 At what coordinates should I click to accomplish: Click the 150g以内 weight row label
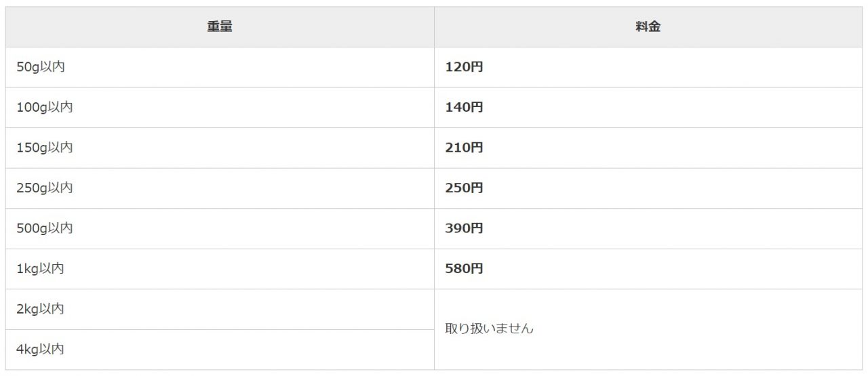point(44,148)
